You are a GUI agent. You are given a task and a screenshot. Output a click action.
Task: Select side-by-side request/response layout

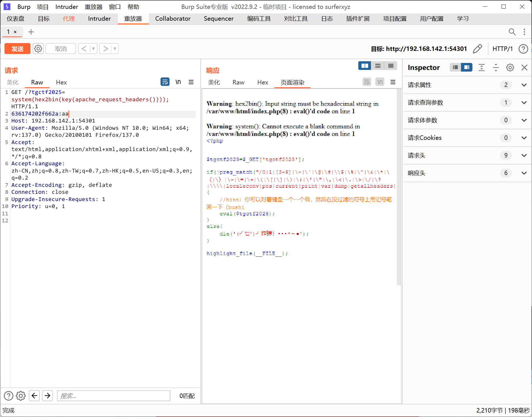[x=365, y=66]
